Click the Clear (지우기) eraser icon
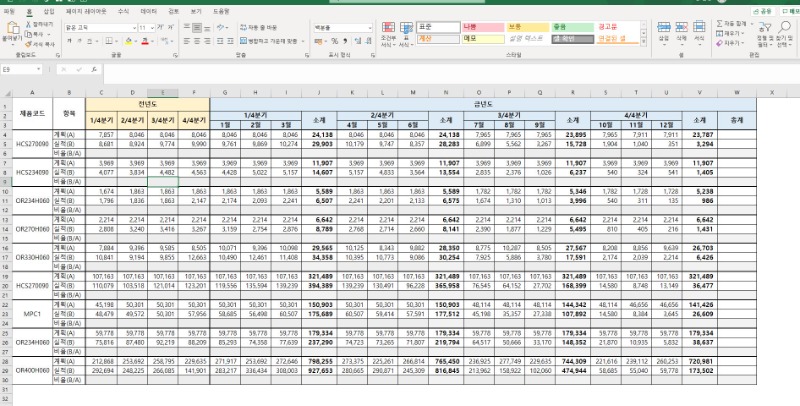800x406 pixels. coord(719,43)
